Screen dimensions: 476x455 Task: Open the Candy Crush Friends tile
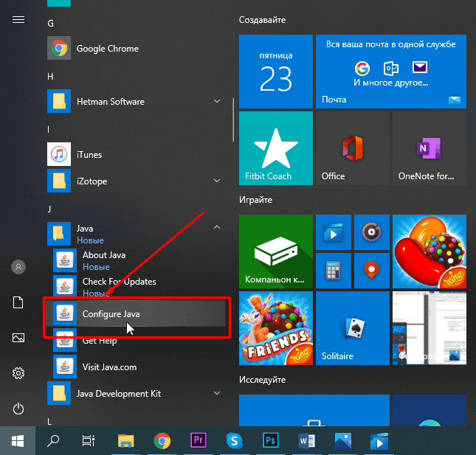click(275, 327)
